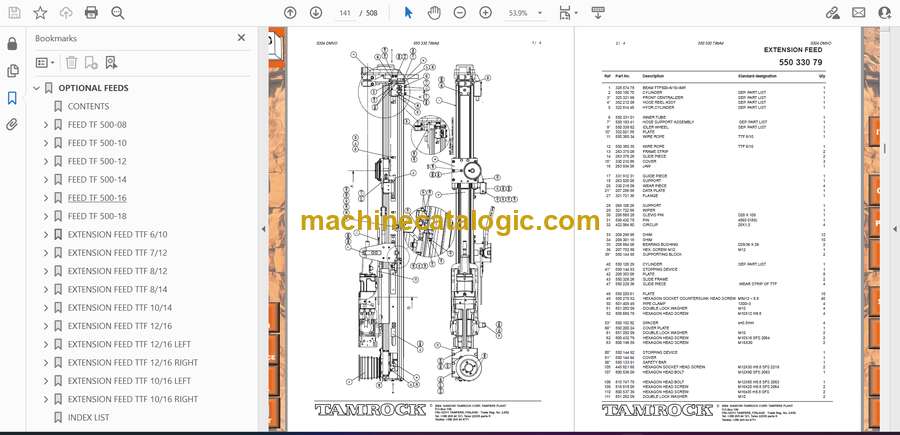Screen dimensions: 900x435
Task: Open the 53.9% zoom level dropdown
Action: (x=525, y=13)
